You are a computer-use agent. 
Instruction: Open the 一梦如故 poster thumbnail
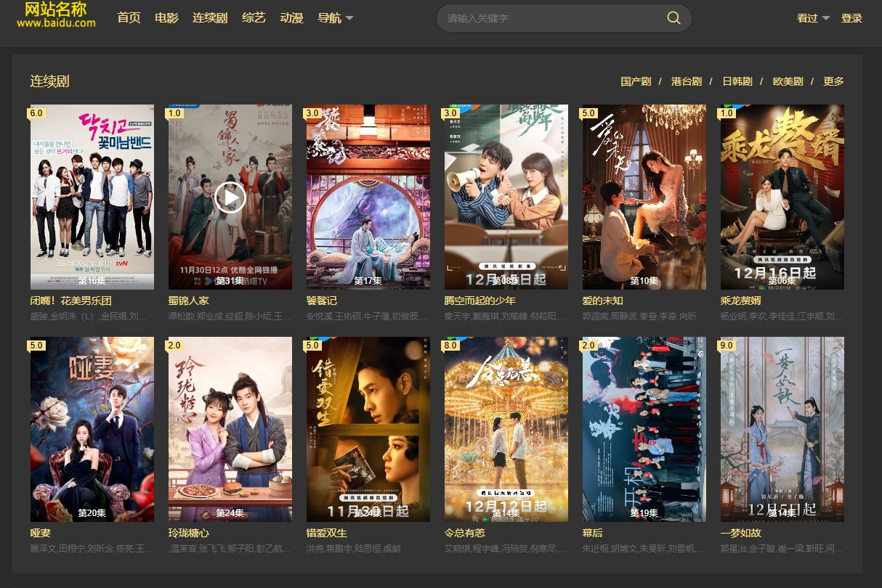(782, 429)
